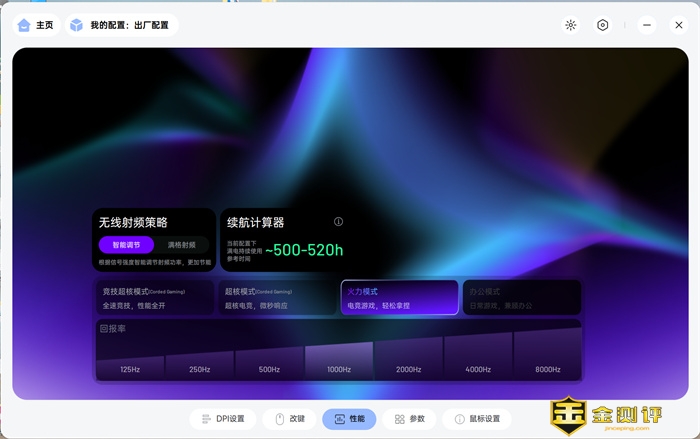Image resolution: width=700 pixels, height=439 pixels.
Task: Click the ~500-520h battery estimate
Action: pos(304,250)
